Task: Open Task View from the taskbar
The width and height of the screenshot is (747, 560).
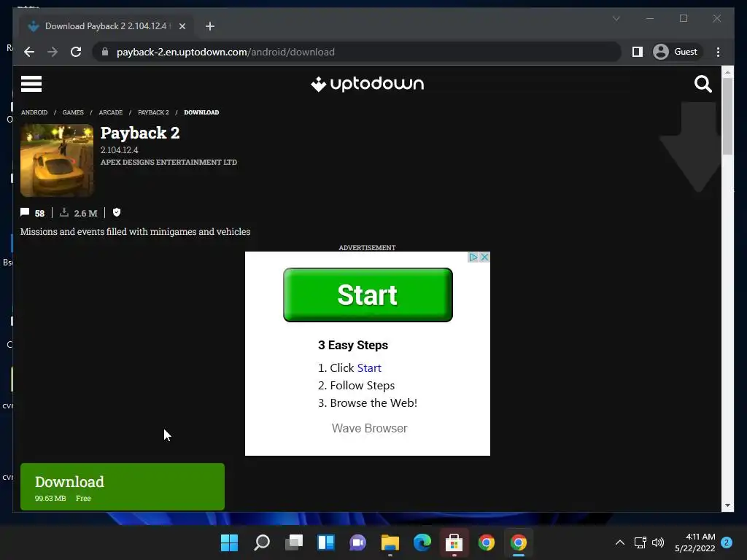Action: (x=294, y=542)
